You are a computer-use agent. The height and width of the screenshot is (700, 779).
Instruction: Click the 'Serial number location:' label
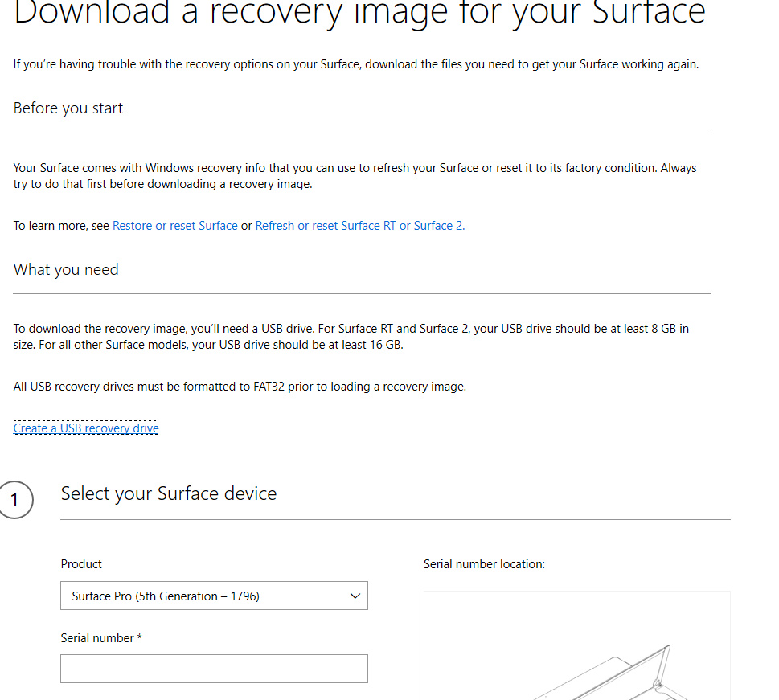(485, 564)
